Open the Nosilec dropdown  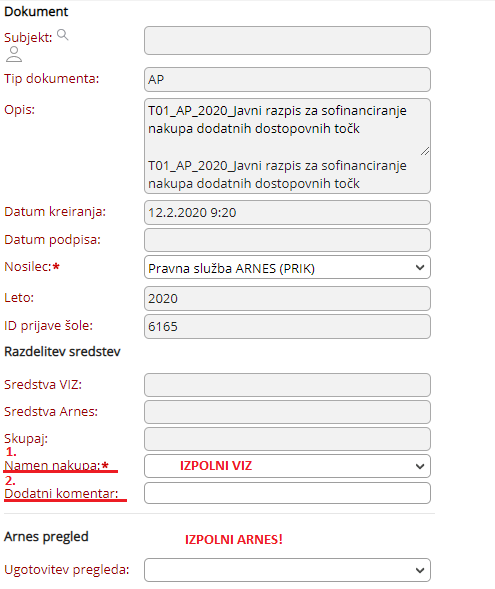point(287,267)
